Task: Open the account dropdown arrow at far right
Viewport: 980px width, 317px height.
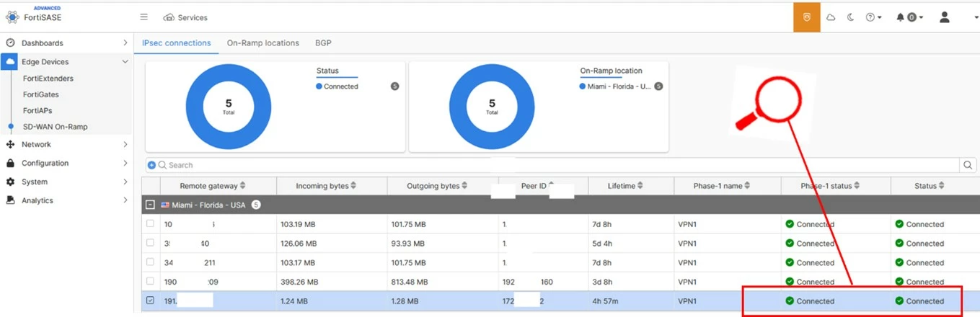Action: point(976,18)
